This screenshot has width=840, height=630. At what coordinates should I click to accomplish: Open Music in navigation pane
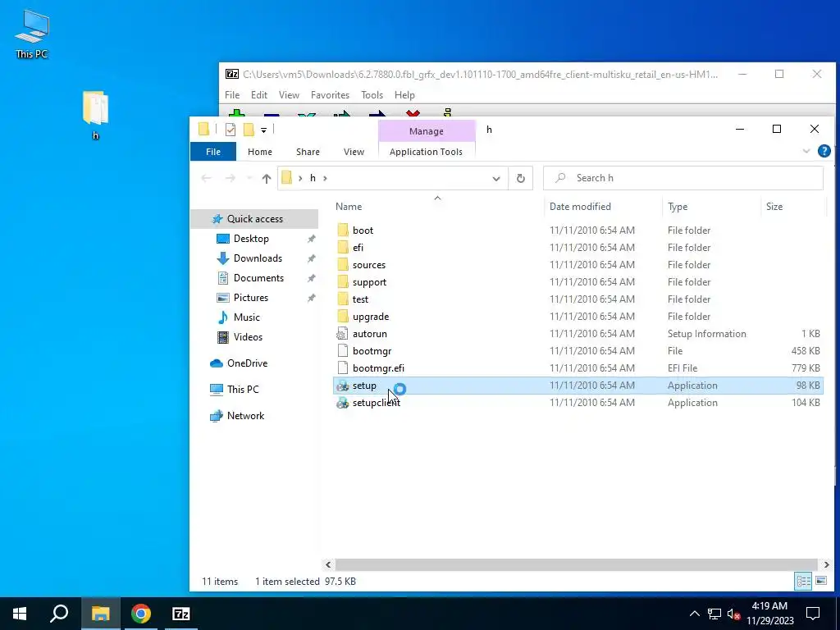(x=246, y=317)
